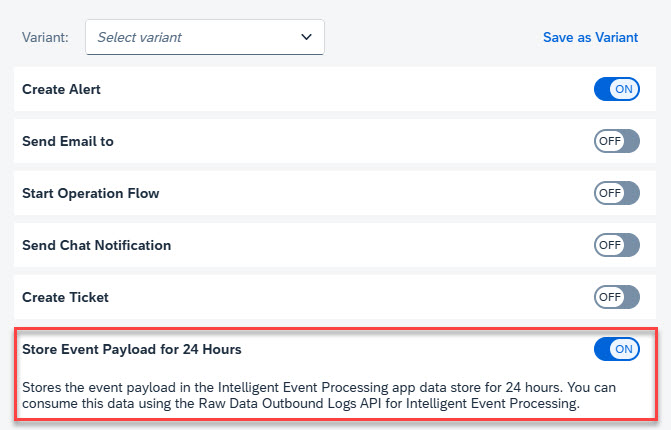Select the Send Email to label
The width and height of the screenshot is (671, 430).
(68, 141)
